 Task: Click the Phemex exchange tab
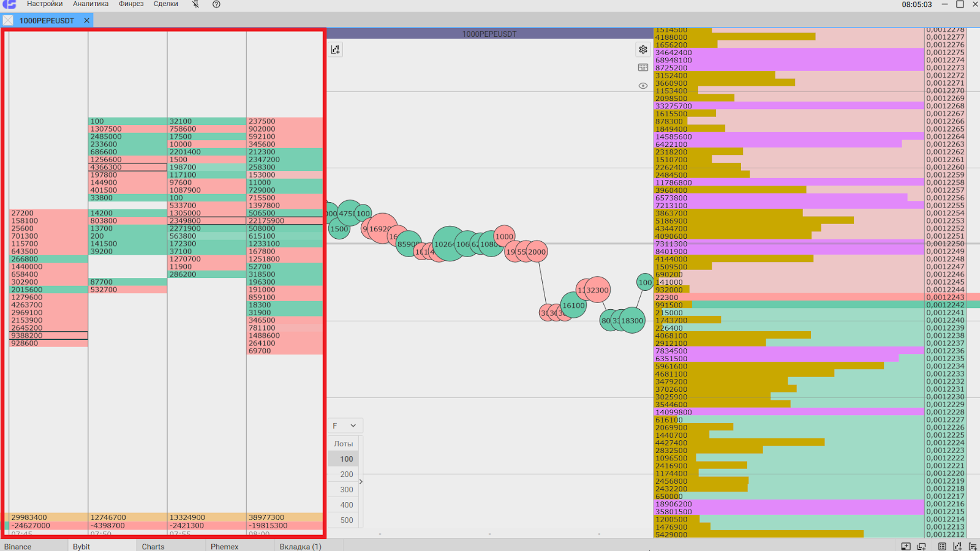224,547
